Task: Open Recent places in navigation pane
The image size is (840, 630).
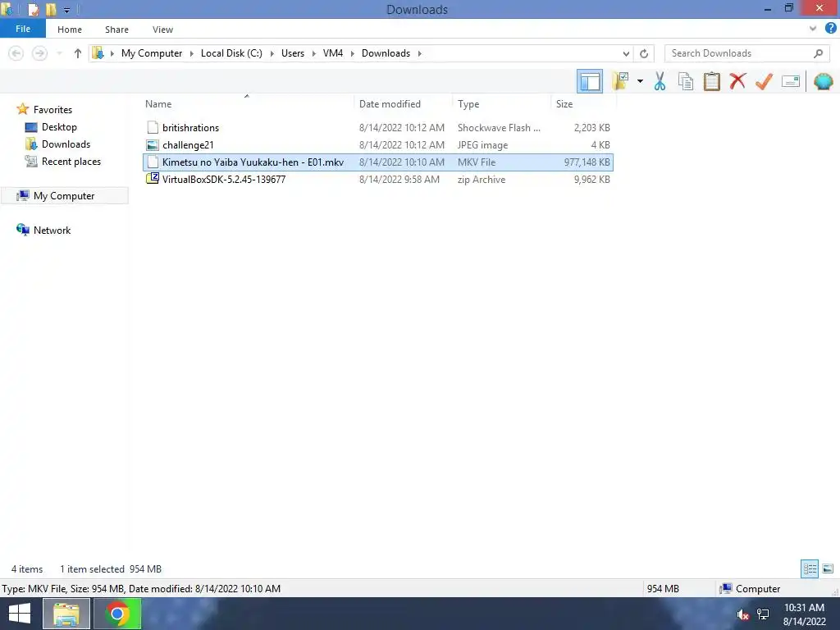Action: [71, 162]
